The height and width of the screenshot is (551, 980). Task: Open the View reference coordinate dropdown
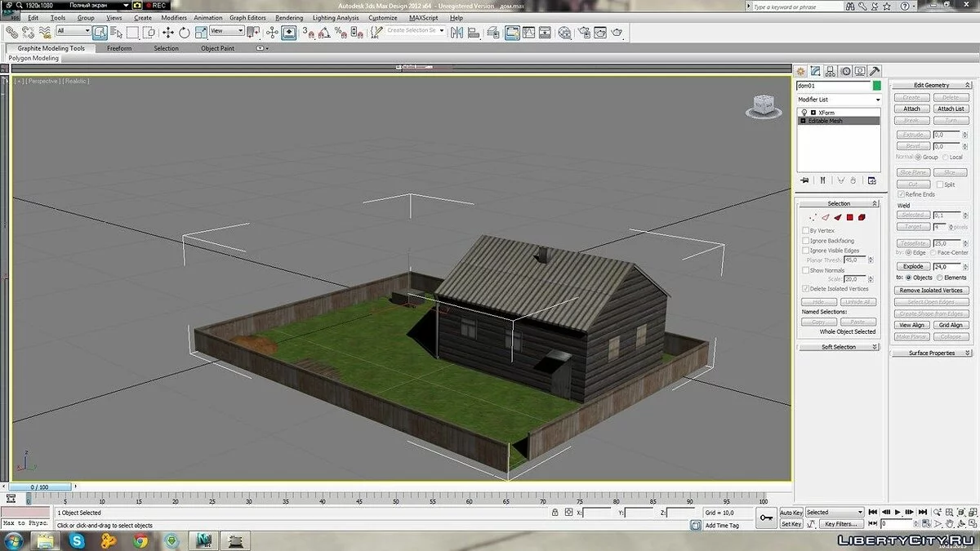pyautogui.click(x=227, y=31)
